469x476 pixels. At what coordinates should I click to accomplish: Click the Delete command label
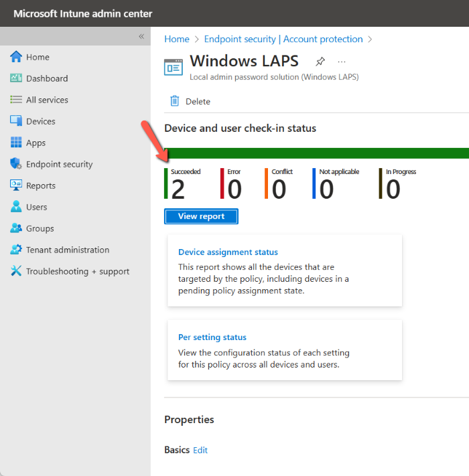(198, 101)
